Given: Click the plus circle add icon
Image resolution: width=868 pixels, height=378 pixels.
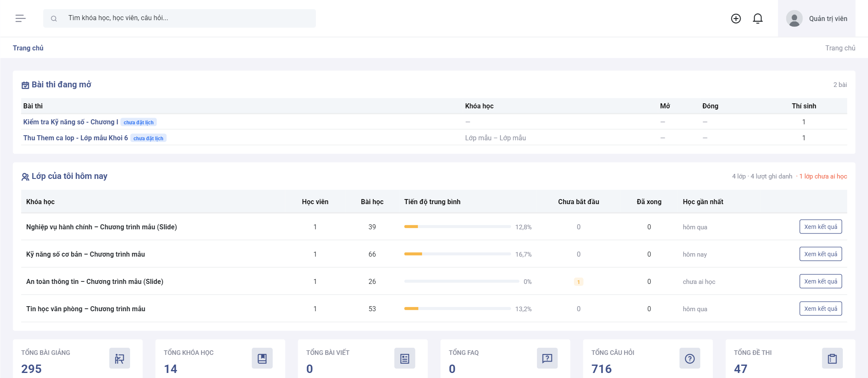Looking at the screenshot, I should pos(736,18).
